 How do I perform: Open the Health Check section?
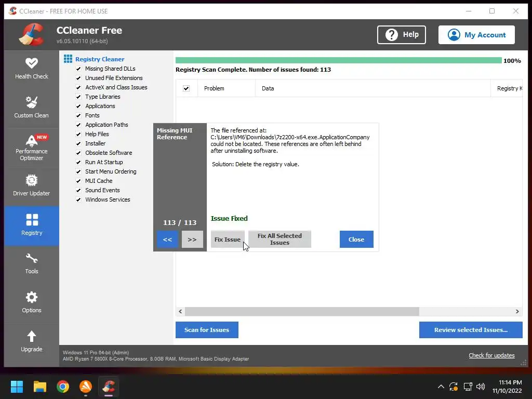pyautogui.click(x=32, y=69)
